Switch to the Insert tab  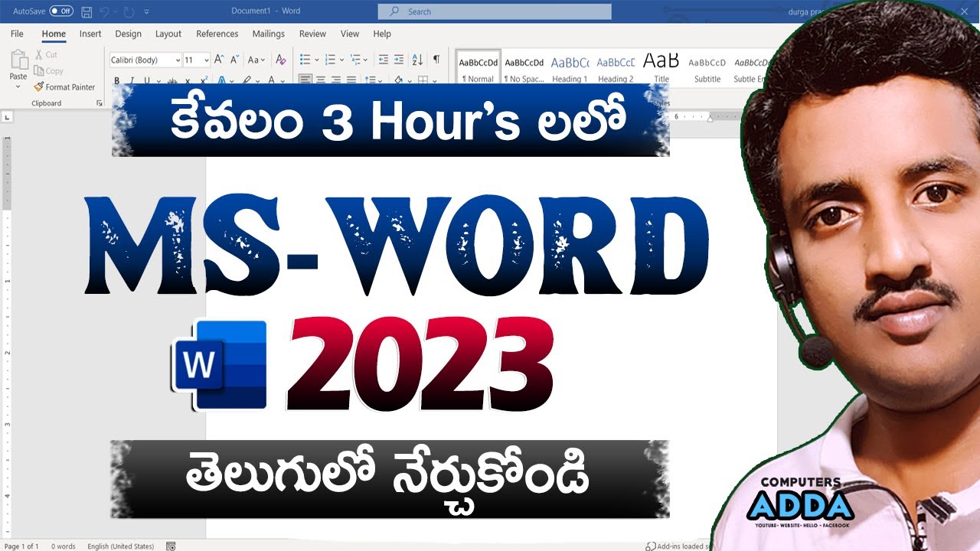coord(90,34)
